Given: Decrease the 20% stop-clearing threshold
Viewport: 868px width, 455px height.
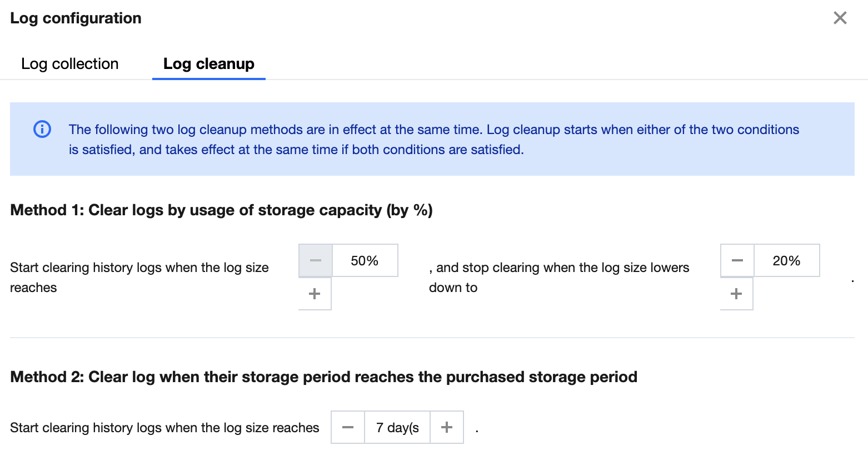Looking at the screenshot, I should pyautogui.click(x=737, y=260).
